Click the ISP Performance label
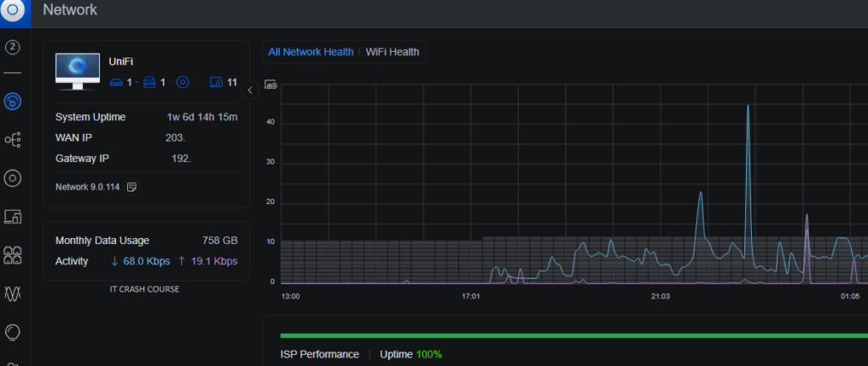Screen dimensions: 868x366 [320, 354]
